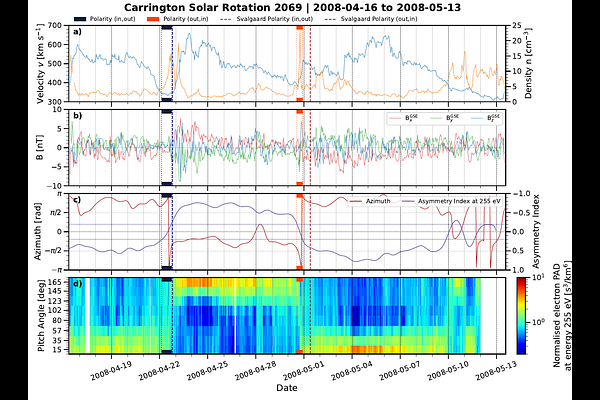Click the "2008-04-19" date tick label

coord(111,371)
